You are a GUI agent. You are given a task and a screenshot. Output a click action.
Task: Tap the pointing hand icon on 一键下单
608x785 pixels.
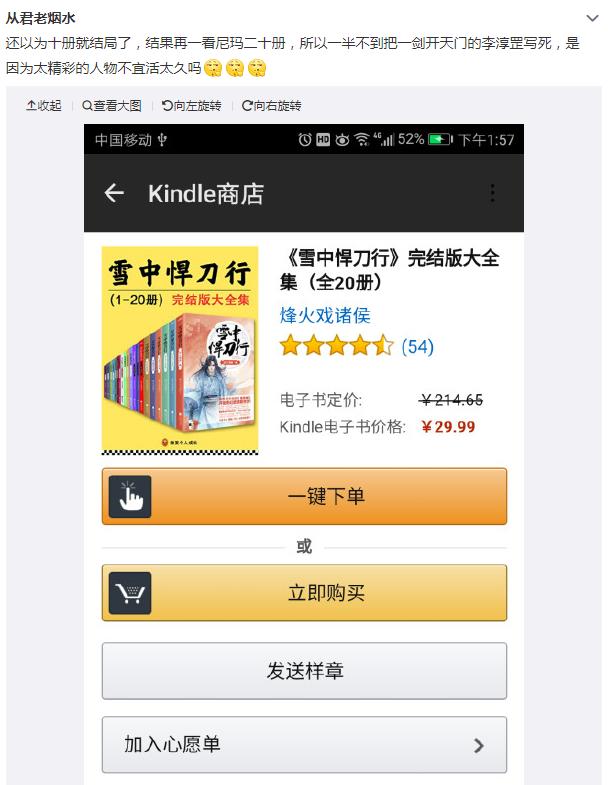click(x=130, y=496)
